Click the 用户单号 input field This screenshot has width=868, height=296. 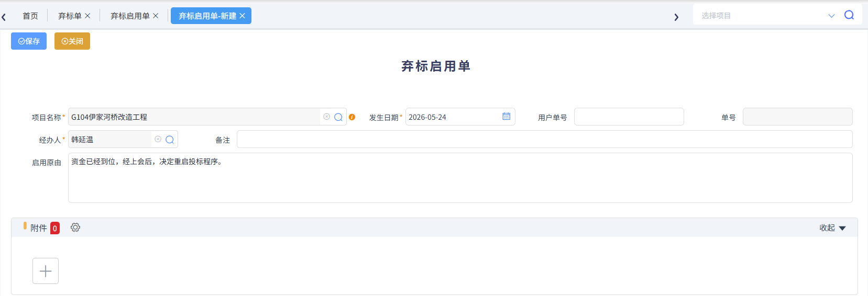tap(629, 117)
